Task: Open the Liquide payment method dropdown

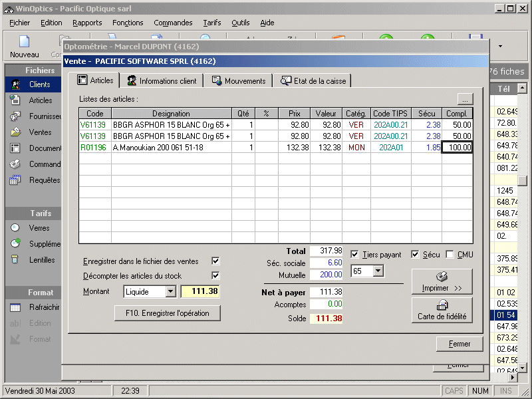Action: (x=170, y=291)
